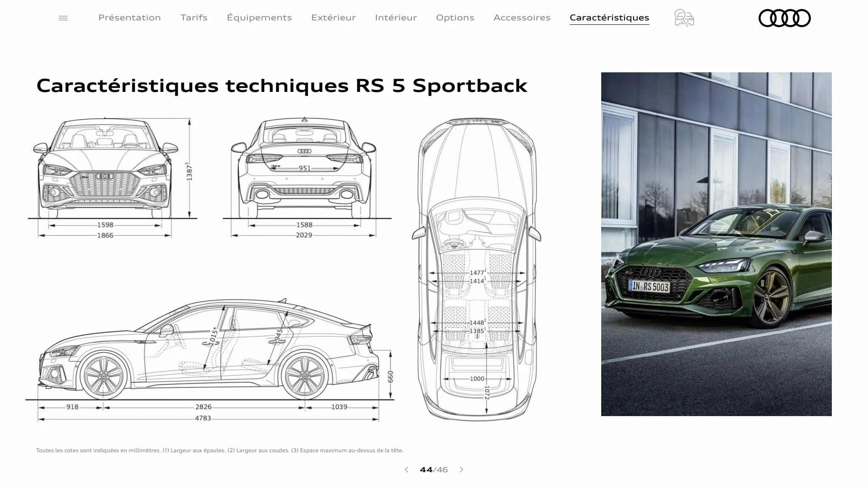
Task: Click the front track value 1598
Action: point(105,225)
